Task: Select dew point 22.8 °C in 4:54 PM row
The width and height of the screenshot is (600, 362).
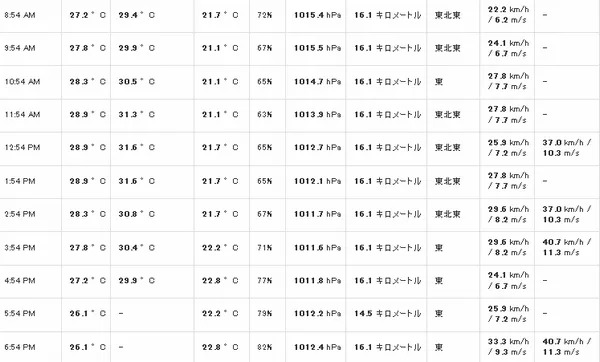Action: pyautogui.click(x=220, y=280)
